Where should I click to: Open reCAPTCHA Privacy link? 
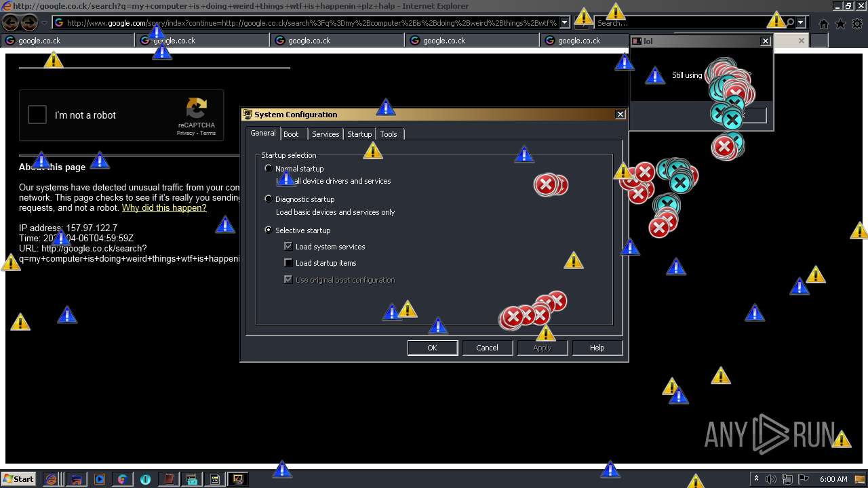(186, 133)
